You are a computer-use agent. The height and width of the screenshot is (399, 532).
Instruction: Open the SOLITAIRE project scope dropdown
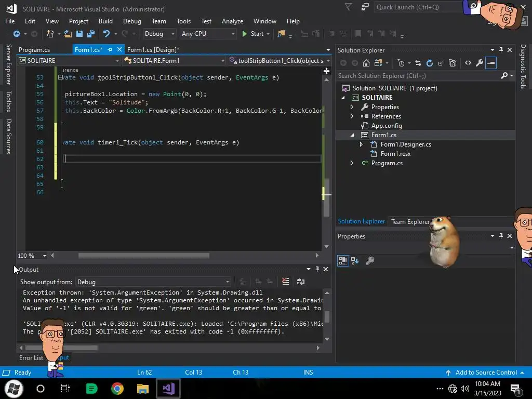(x=69, y=60)
